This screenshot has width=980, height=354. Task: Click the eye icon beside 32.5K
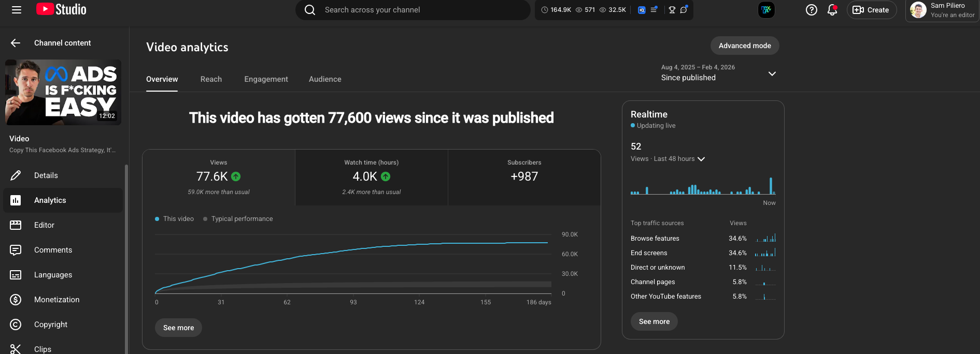click(603, 10)
